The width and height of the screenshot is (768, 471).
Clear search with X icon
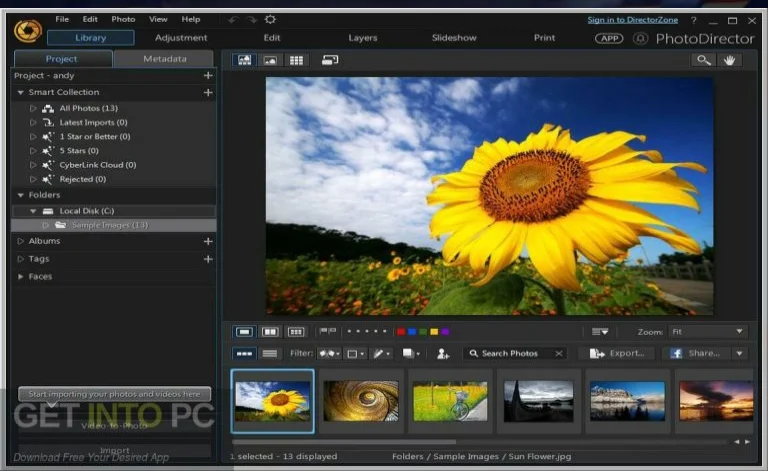(559, 353)
